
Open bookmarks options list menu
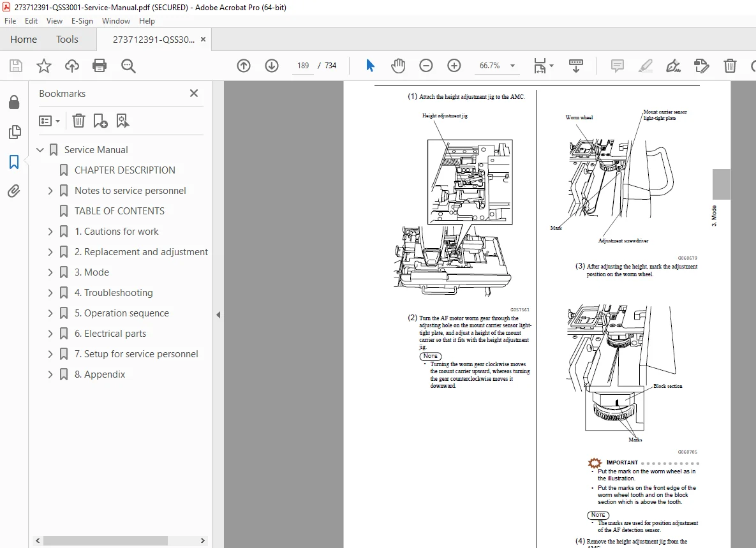pyautogui.click(x=49, y=121)
